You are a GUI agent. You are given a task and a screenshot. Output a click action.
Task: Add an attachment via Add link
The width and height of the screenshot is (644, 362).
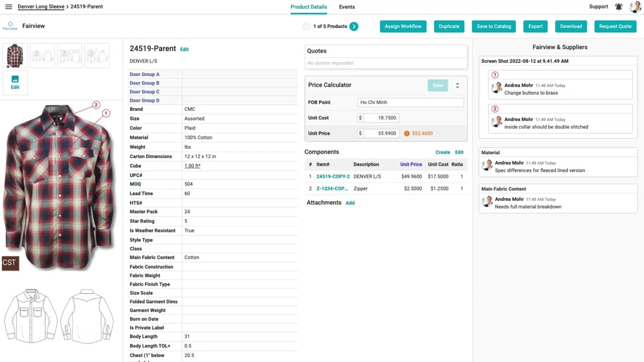pyautogui.click(x=350, y=203)
